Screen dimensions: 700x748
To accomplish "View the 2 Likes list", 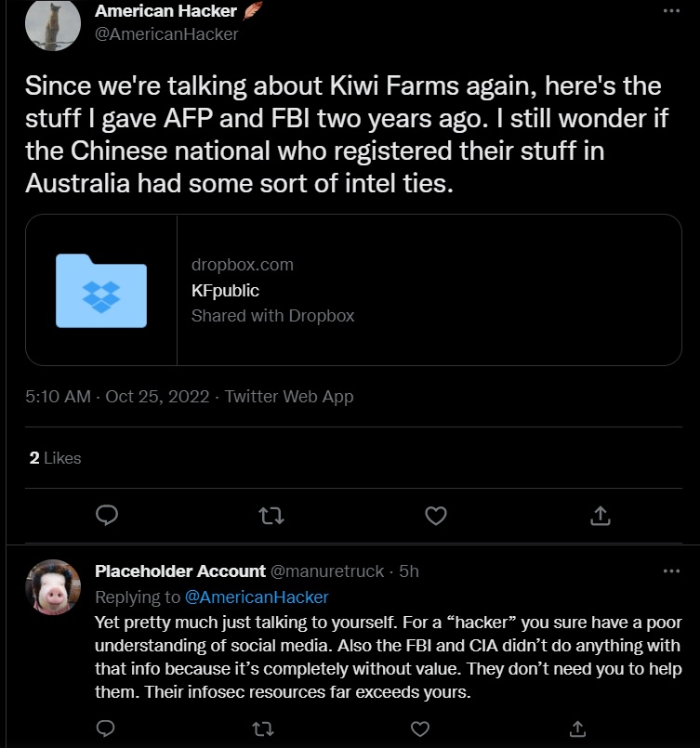I will pos(56,458).
